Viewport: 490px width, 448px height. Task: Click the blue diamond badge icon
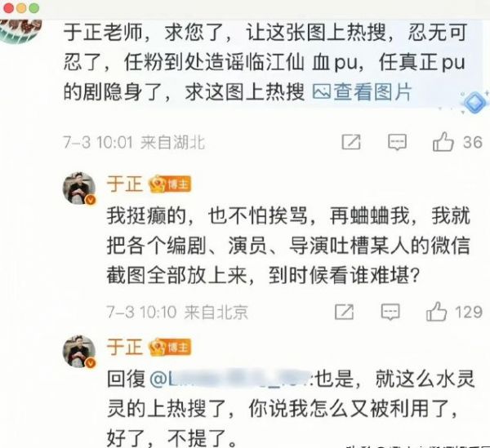click(x=474, y=103)
